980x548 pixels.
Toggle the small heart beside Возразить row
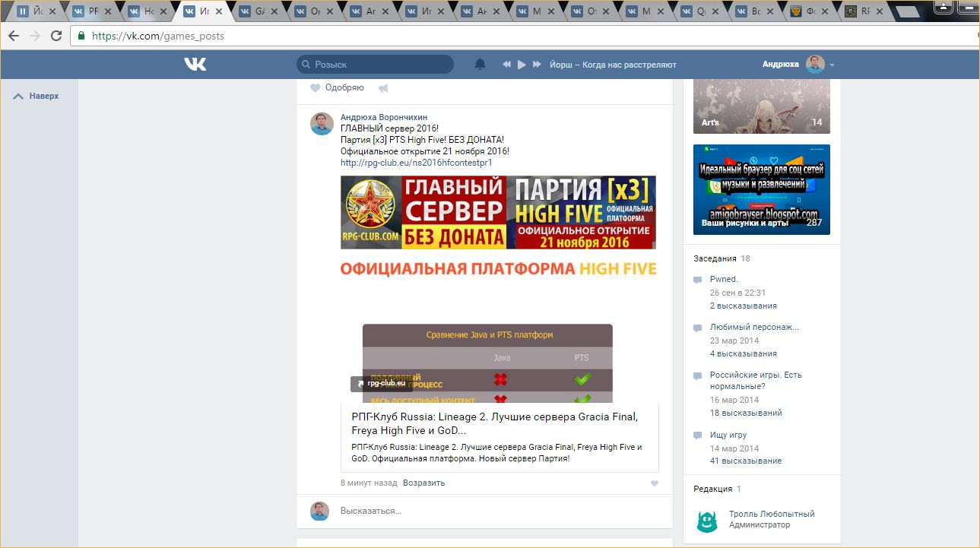pos(655,483)
